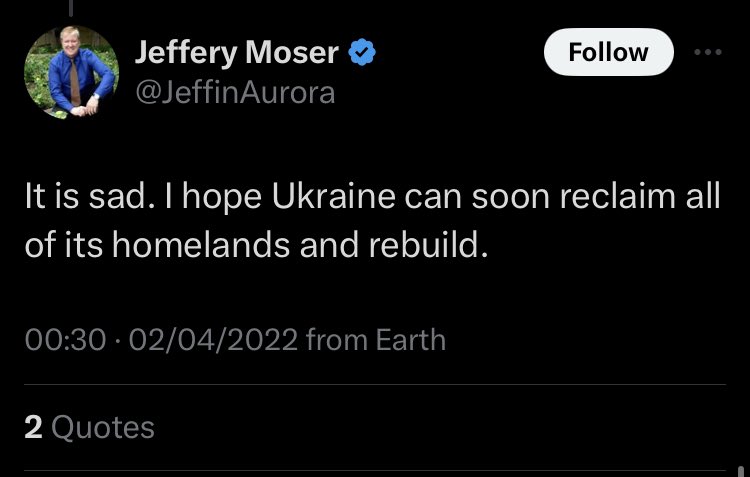Screen dimensions: 750x477
Task: Open Jeffery Moser's profile picture
Action: click(x=71, y=72)
